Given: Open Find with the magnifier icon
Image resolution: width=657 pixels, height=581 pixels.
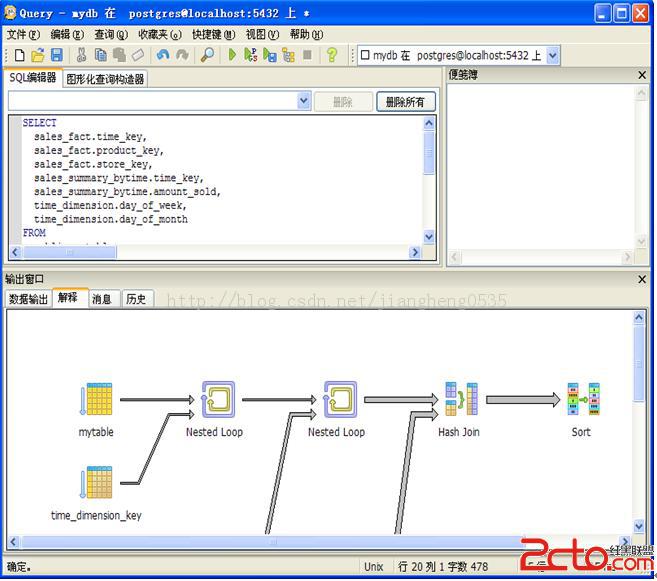Looking at the screenshot, I should 207,56.
